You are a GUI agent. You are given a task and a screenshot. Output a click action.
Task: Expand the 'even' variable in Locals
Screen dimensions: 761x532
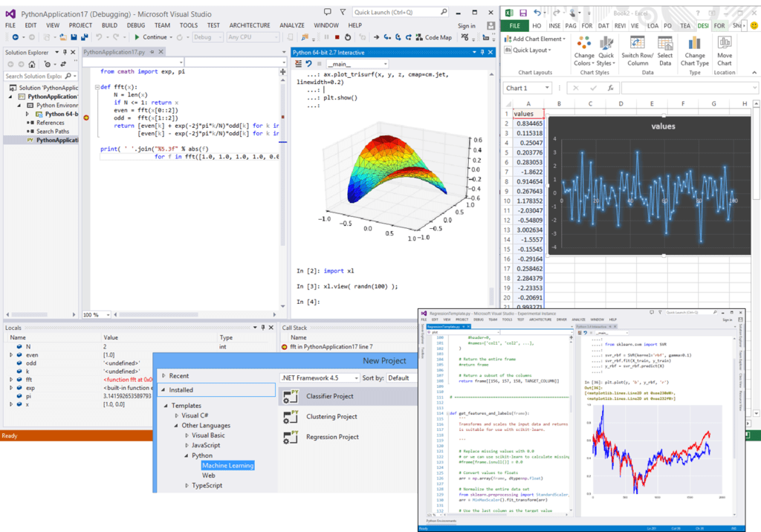[10, 356]
